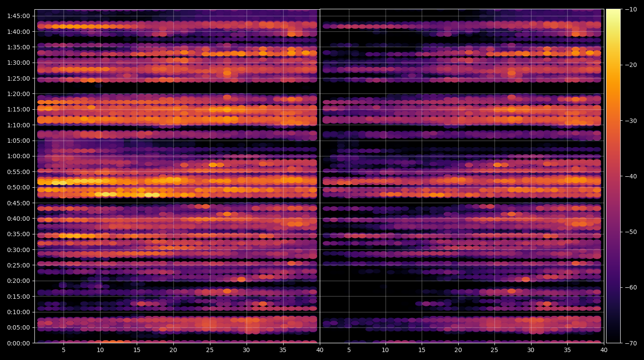This screenshot has height=360, width=644.
Task: Pick the 1:45:00 y-axis label
Action: click(x=19, y=16)
